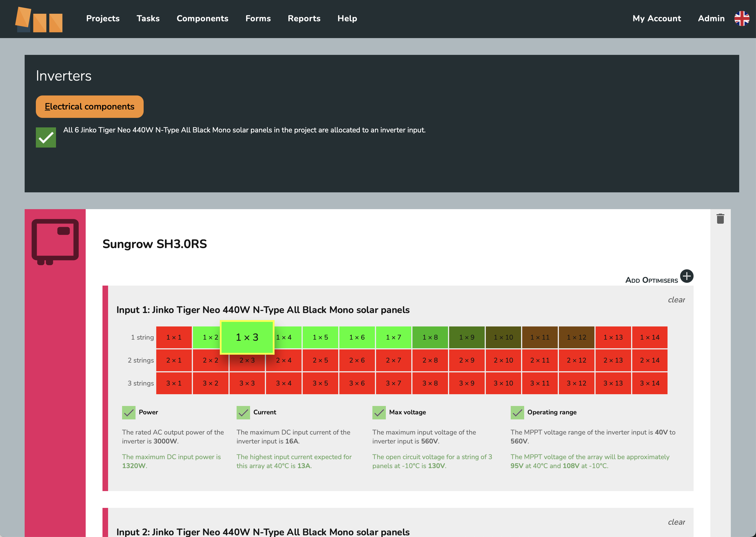Select the 1 × 1 string configuration
Image resolution: width=756 pixels, height=537 pixels.
tap(174, 337)
